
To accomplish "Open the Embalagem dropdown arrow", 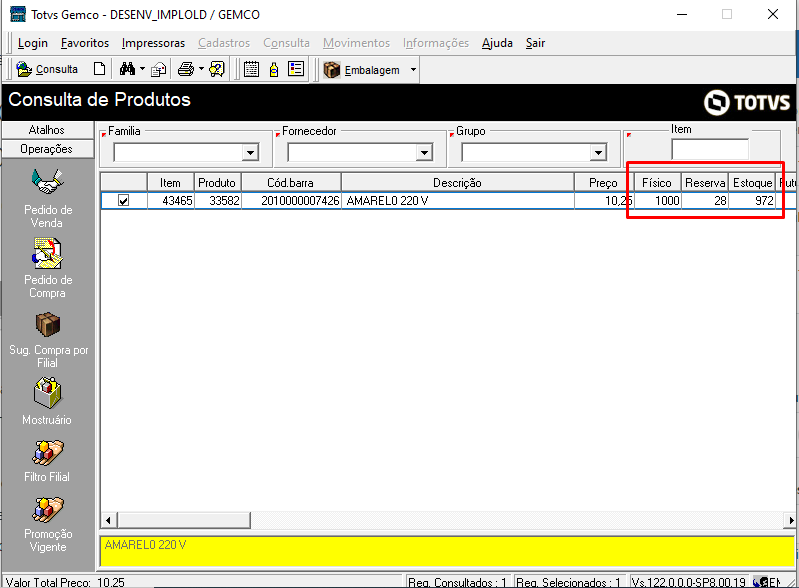I will point(413,69).
